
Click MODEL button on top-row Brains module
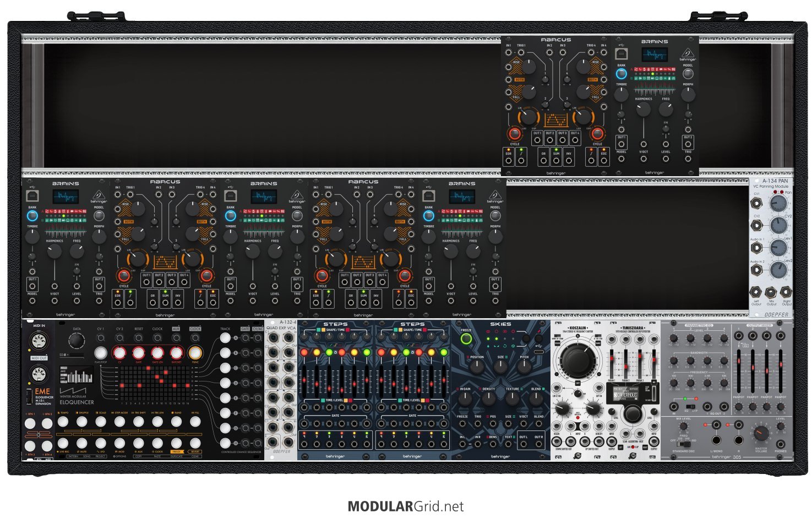pyautogui.click(x=688, y=73)
